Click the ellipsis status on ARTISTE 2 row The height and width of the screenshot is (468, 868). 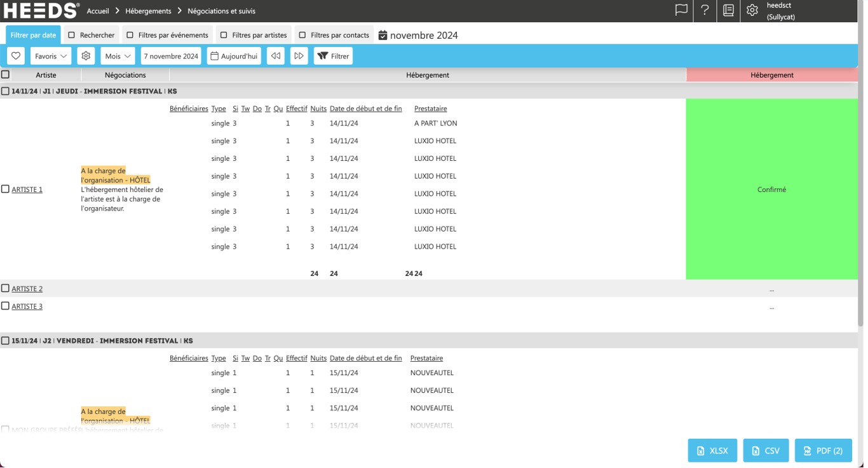[771, 289]
